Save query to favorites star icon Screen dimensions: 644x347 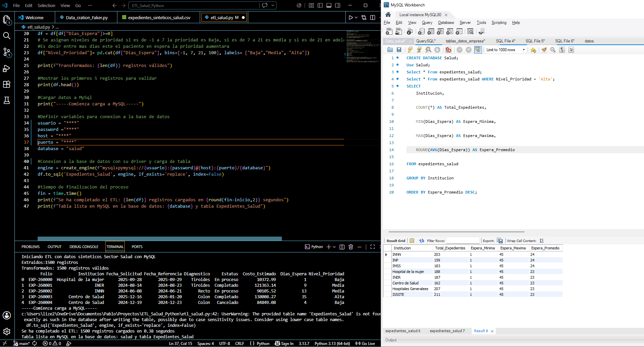click(533, 50)
